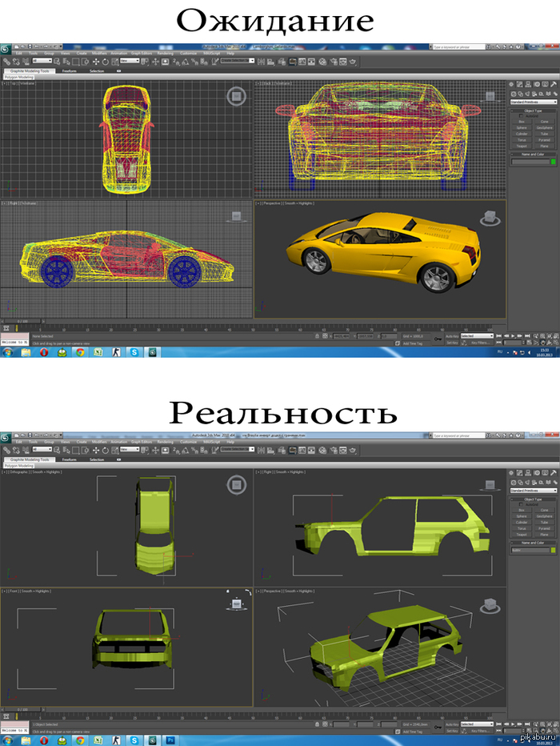This screenshot has height=746, width=560.
Task: Open Render Setup icon in Реальность window
Action: (334, 450)
